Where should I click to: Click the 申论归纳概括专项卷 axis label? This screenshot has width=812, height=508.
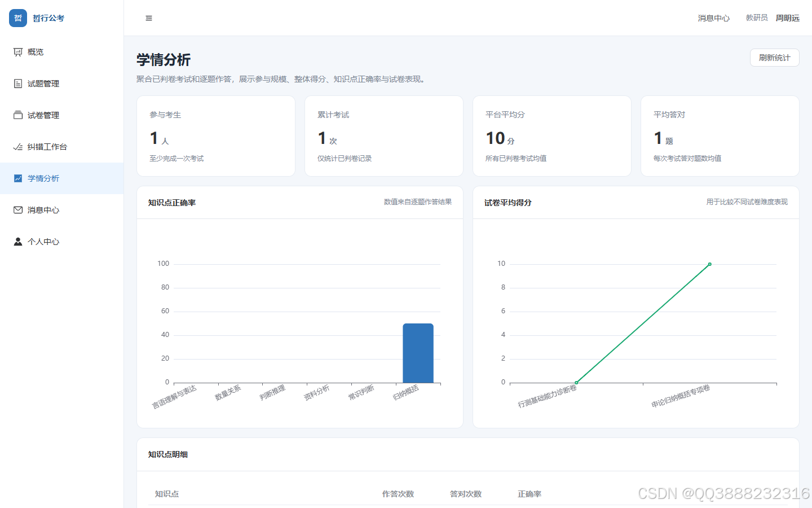681,396
